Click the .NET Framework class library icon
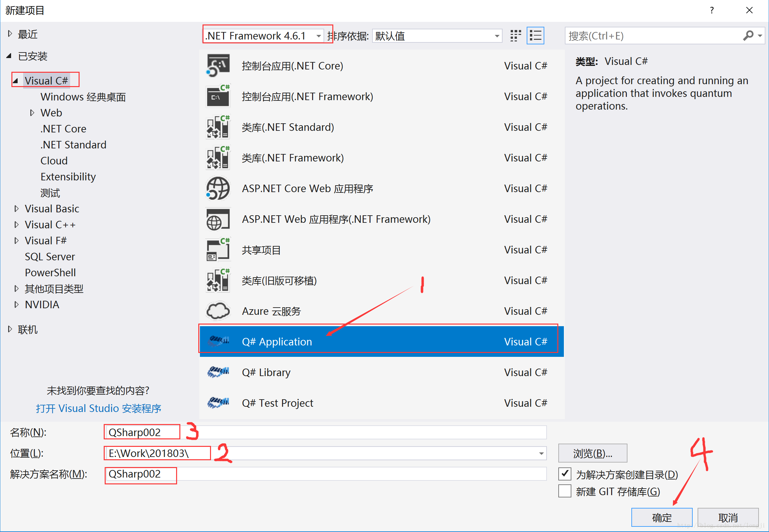 tap(218, 158)
